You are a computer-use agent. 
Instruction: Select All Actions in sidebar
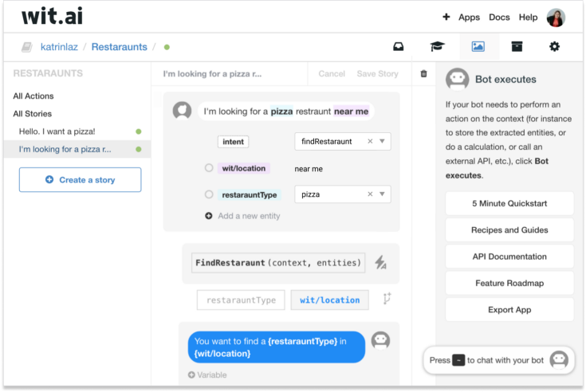point(33,96)
